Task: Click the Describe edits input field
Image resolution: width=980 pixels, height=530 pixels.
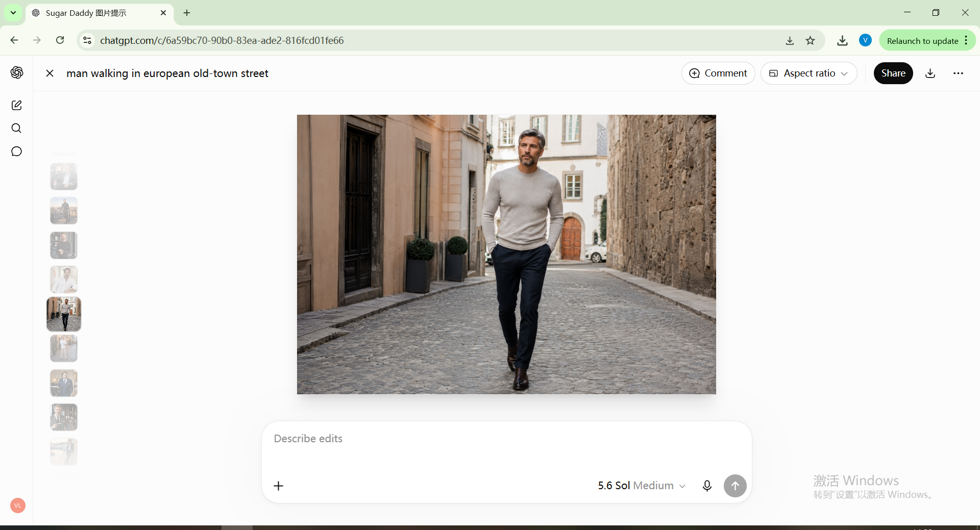Action: click(506, 439)
